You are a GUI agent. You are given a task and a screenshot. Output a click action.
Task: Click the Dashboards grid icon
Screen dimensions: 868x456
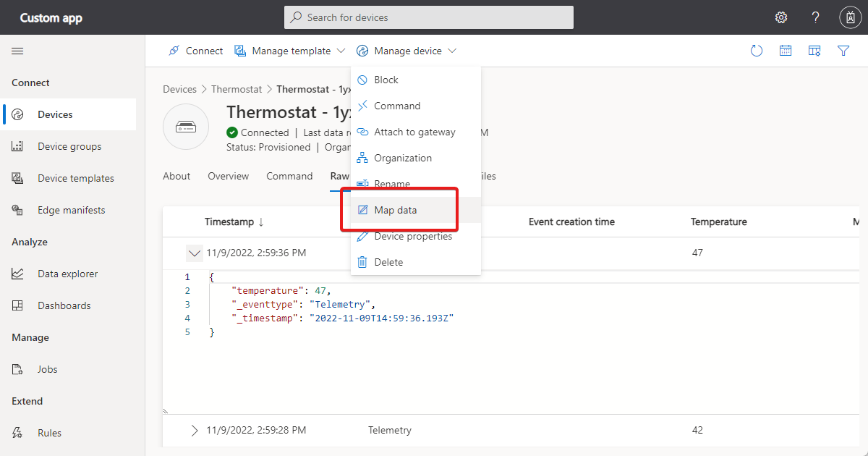pos(18,305)
